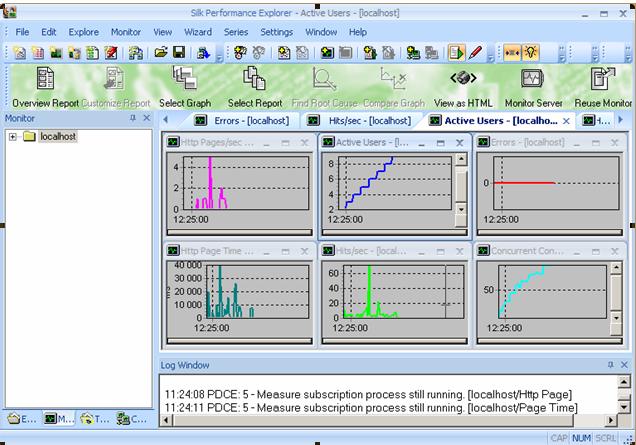
Task: Click the open folder toolbar icon
Action: (x=161, y=53)
